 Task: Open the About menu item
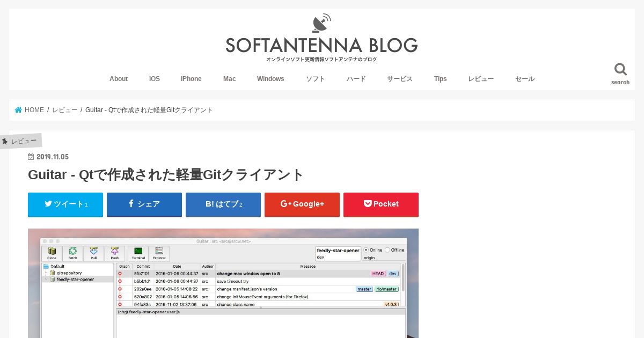[x=119, y=79]
